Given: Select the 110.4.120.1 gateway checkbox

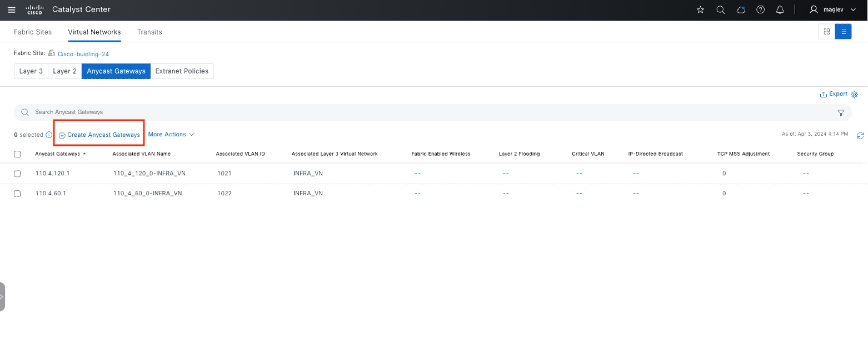Looking at the screenshot, I should [x=17, y=174].
